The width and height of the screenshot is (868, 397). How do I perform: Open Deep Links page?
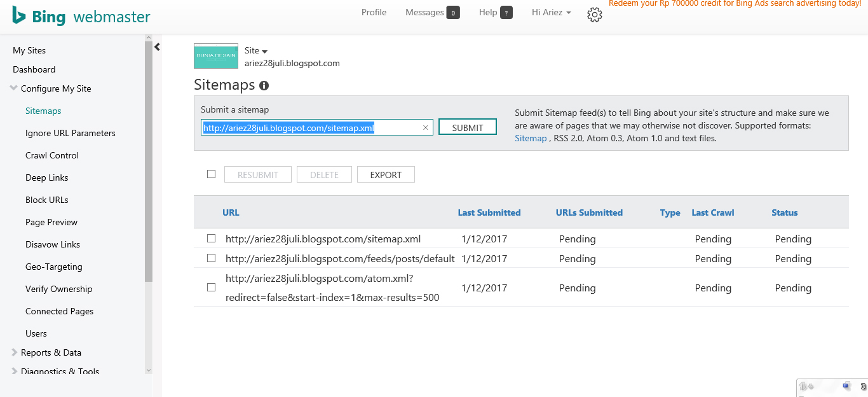(47, 178)
